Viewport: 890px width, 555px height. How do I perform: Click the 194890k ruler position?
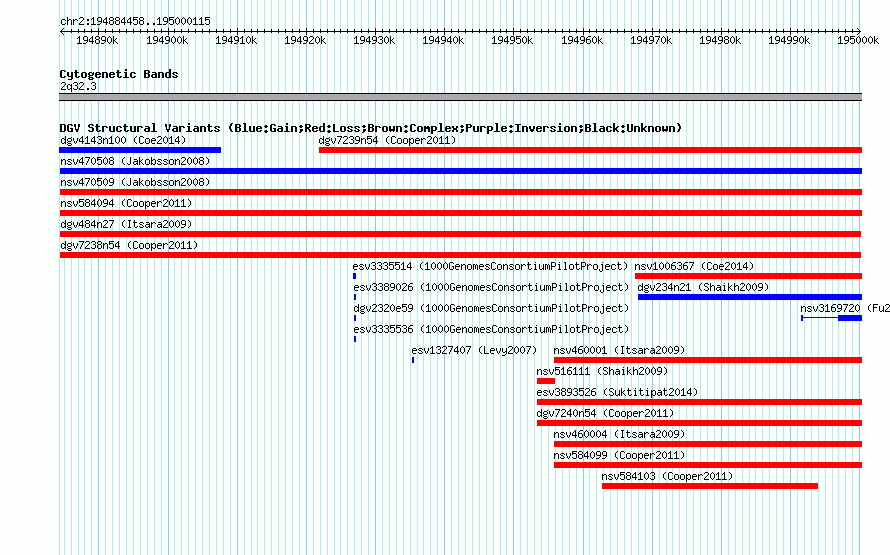(x=97, y=40)
